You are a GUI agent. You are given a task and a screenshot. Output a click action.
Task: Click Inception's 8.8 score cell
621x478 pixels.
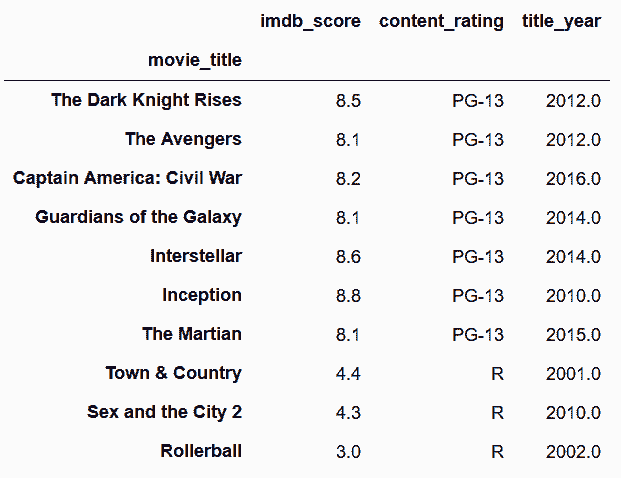(x=348, y=296)
